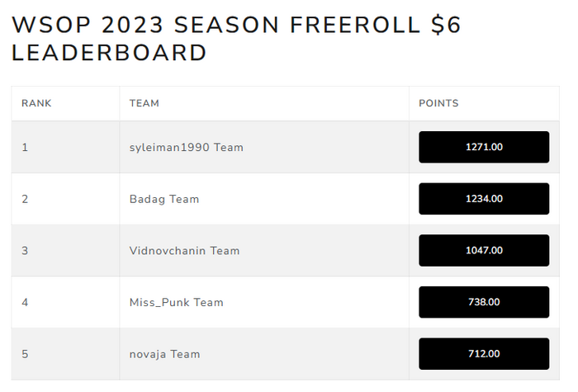578x392 pixels.
Task: Click the 1234.00 points badge
Action: (x=484, y=199)
